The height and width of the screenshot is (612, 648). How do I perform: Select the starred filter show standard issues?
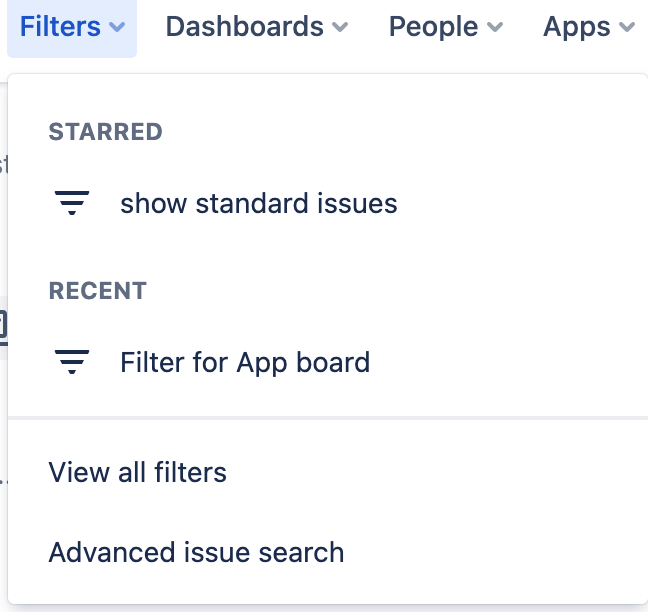pyautogui.click(x=258, y=204)
